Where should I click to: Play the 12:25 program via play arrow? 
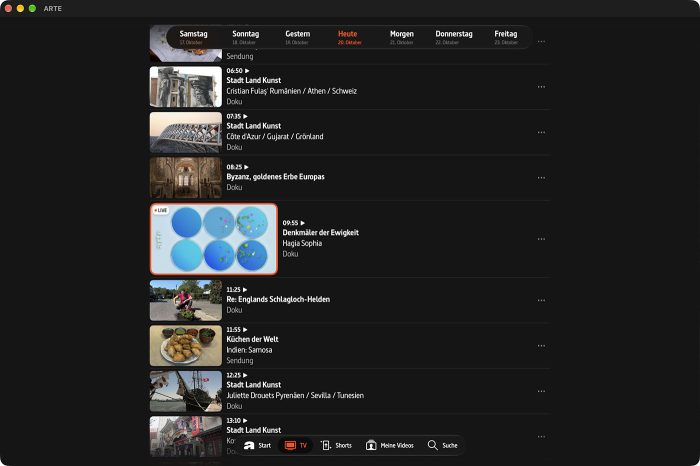[245, 375]
